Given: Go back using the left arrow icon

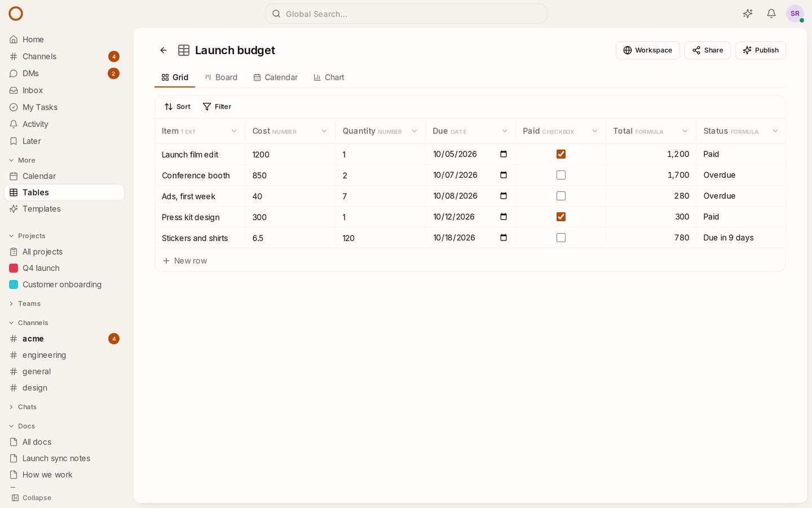Looking at the screenshot, I should pos(164,50).
